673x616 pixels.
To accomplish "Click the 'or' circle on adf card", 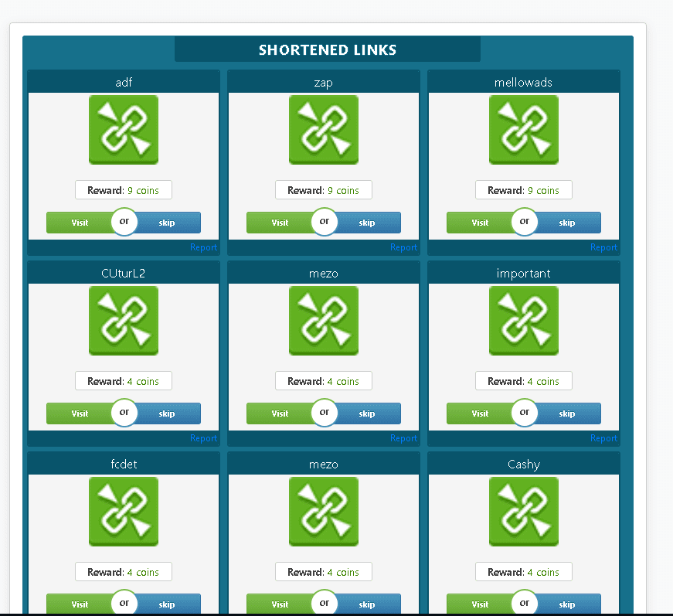I will pyautogui.click(x=124, y=222).
